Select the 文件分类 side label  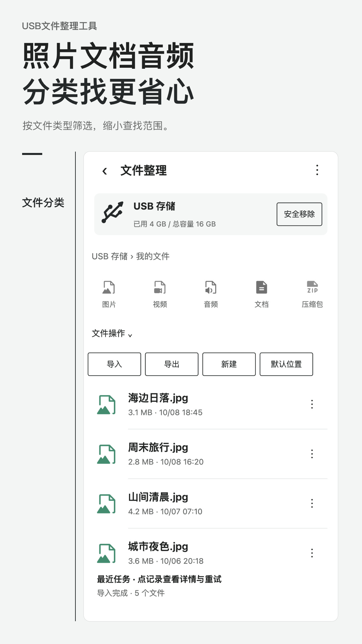click(43, 203)
